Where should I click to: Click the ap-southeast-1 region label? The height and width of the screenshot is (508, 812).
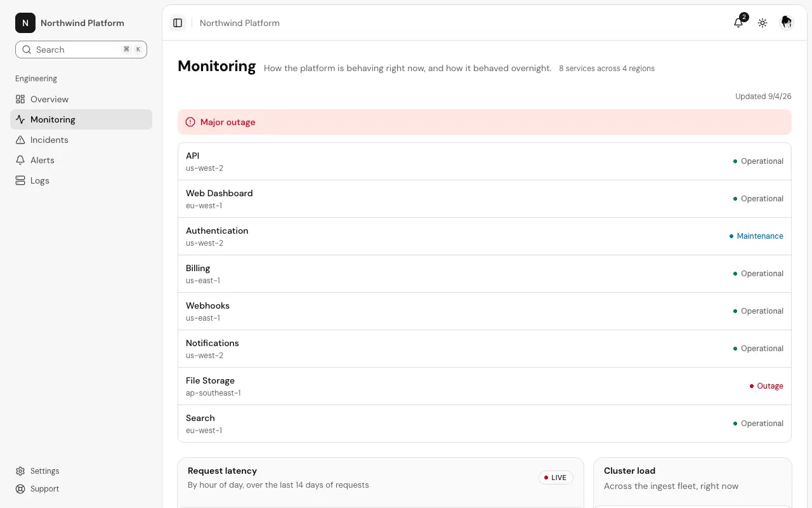tap(213, 393)
